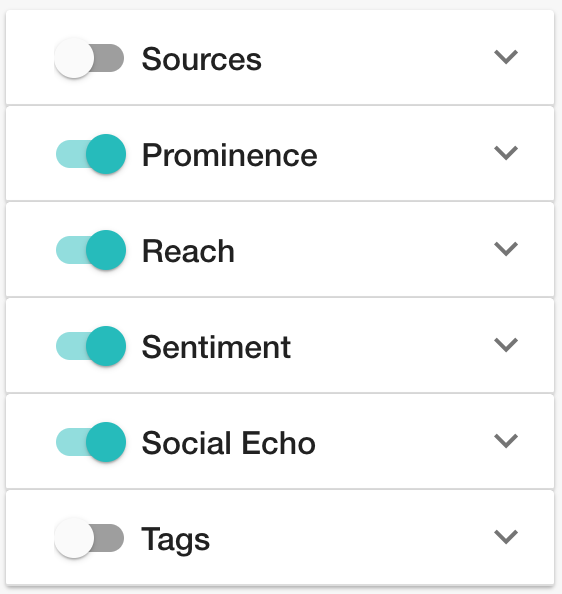Turn on the Tags toggle
562x594 pixels.
(x=89, y=538)
